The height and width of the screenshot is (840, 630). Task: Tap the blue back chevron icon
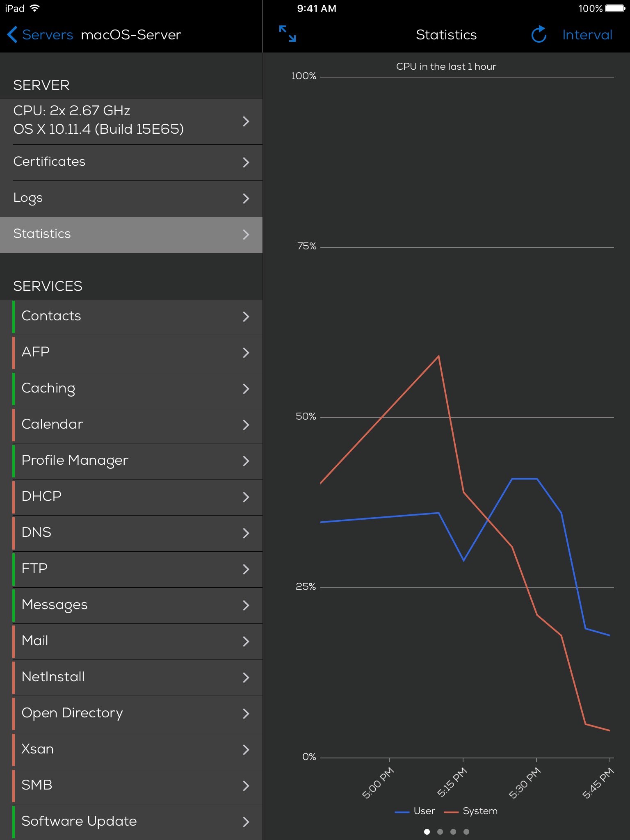point(12,34)
